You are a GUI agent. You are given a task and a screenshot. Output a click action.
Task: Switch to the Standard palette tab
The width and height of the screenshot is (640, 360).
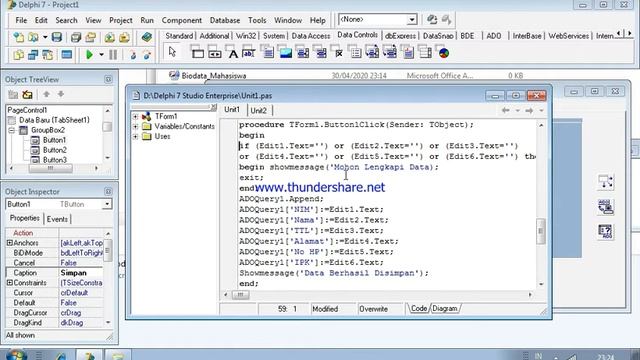click(179, 36)
